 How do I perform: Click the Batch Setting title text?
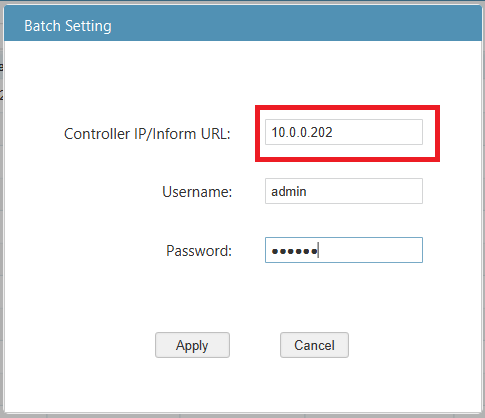pyautogui.click(x=68, y=26)
